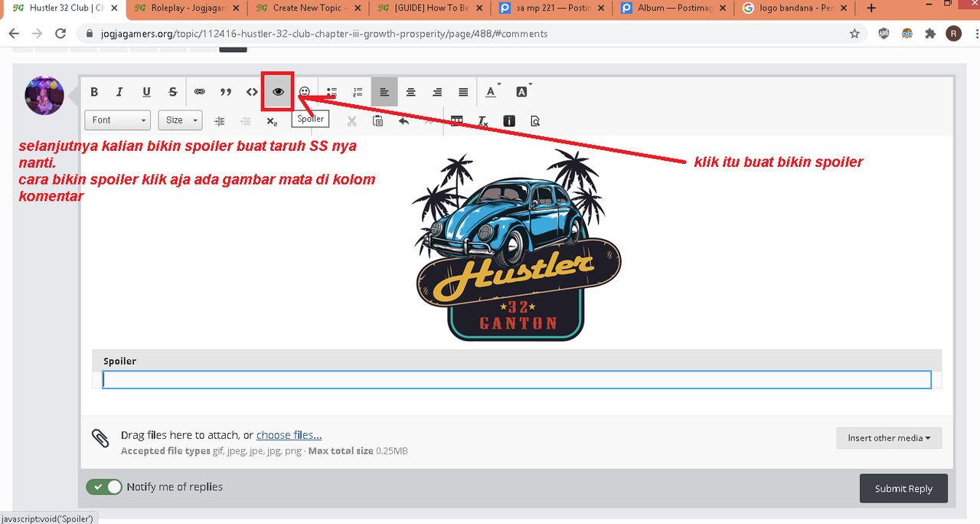
Task: Apply underline formatting
Action: pos(146,92)
